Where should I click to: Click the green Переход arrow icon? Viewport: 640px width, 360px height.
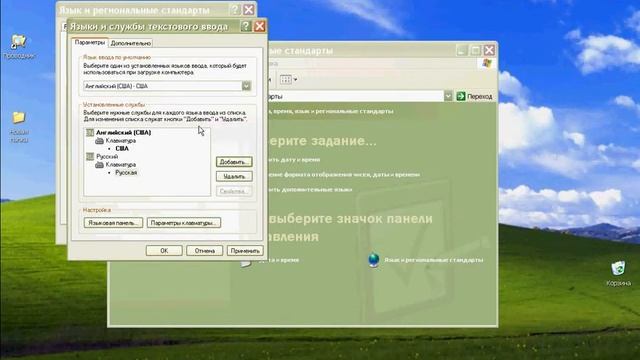[x=461, y=96]
